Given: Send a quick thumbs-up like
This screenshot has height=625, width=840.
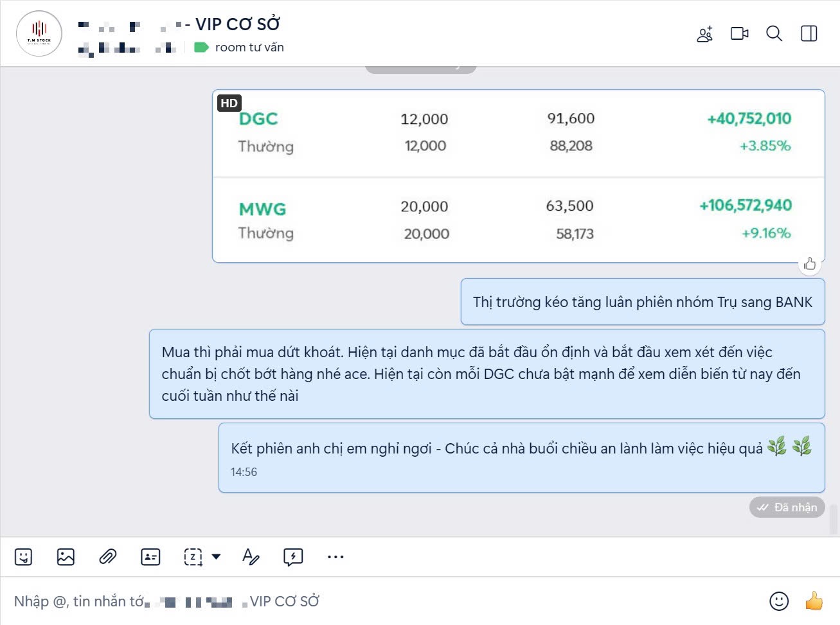Looking at the screenshot, I should pyautogui.click(x=814, y=601).
